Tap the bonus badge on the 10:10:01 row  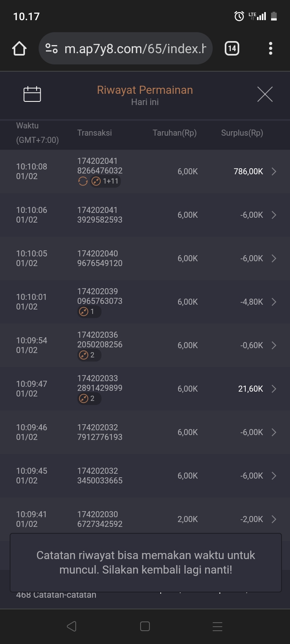pos(89,312)
